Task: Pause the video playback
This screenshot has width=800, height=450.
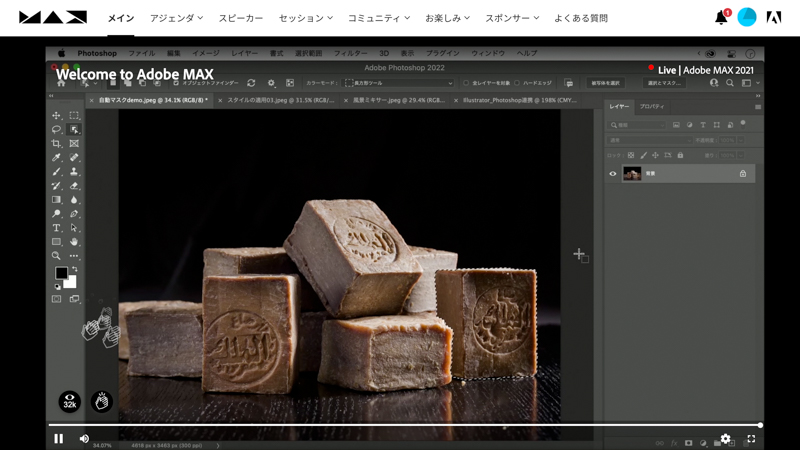Action: click(59, 439)
